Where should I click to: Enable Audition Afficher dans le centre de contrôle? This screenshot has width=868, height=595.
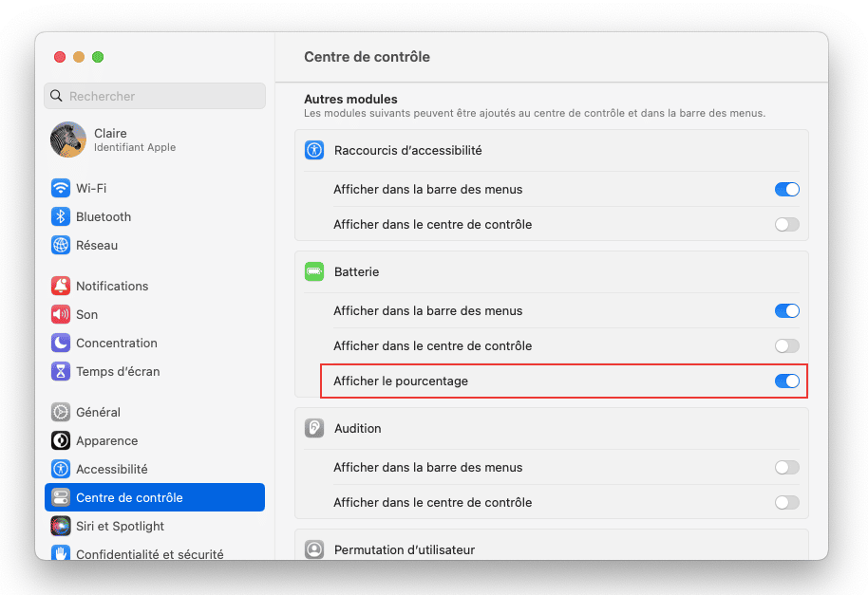(x=786, y=502)
